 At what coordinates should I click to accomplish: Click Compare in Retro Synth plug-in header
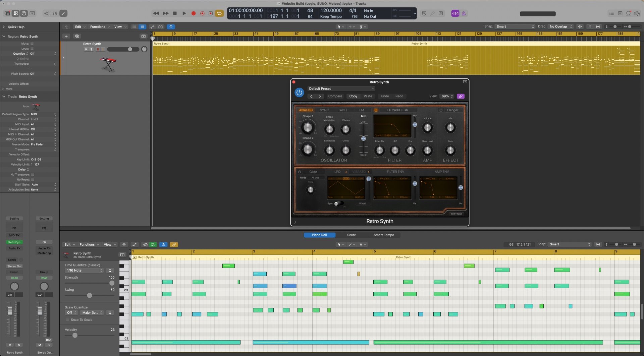tap(335, 96)
